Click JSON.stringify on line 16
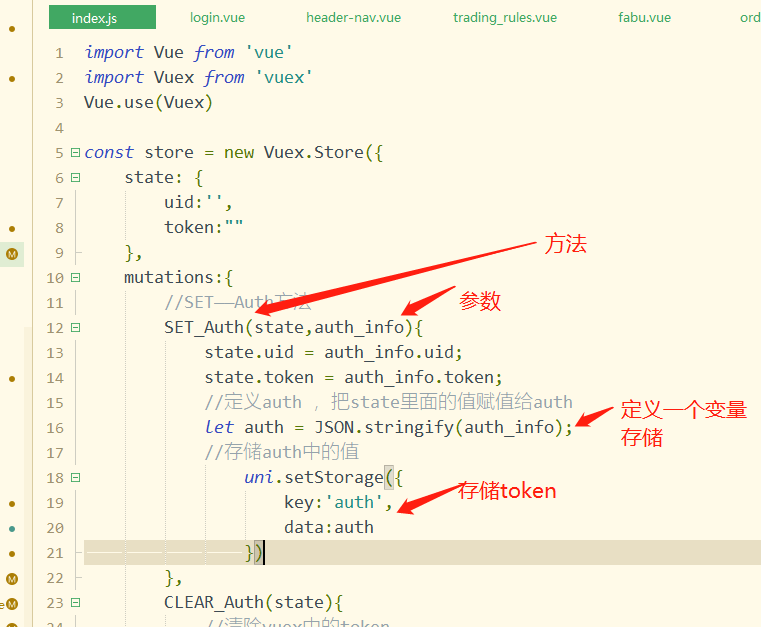The width and height of the screenshot is (761, 627). click(383, 428)
